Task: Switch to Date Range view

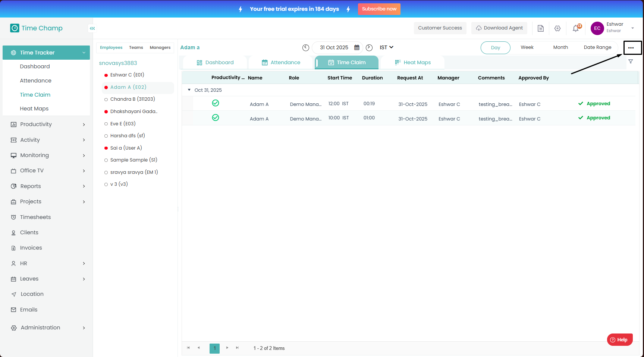Action: pos(597,47)
